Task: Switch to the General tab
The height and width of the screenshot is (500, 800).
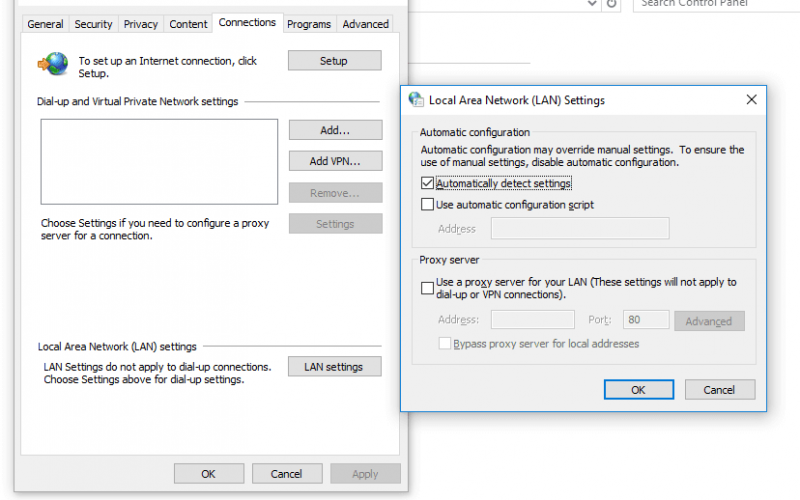Action: click(45, 24)
